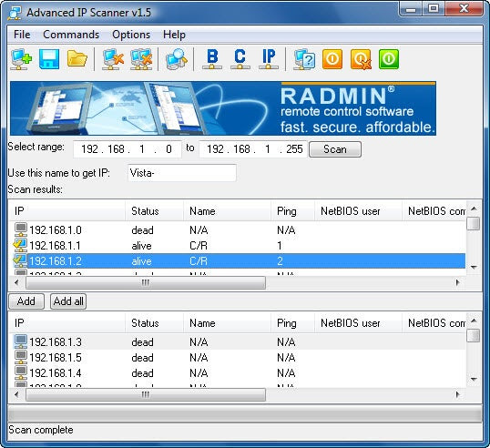Click computer icon beside 192.168.1.5
The width and height of the screenshot is (490, 448).
(21, 357)
